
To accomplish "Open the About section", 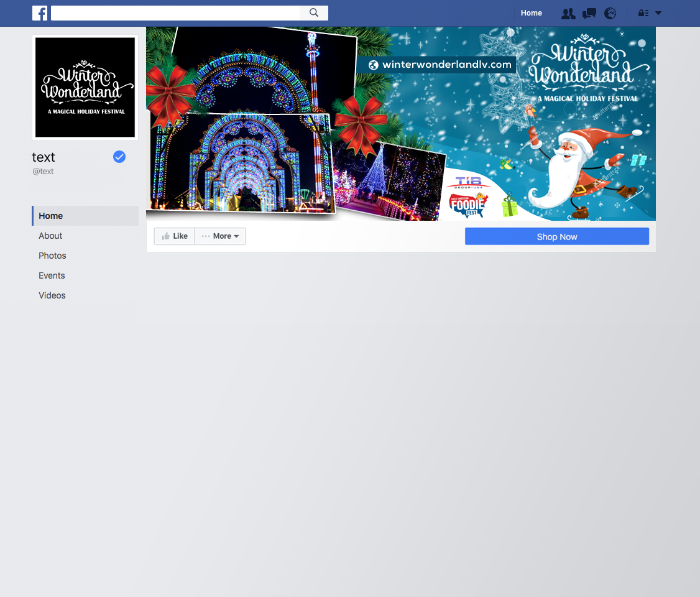I will click(50, 236).
